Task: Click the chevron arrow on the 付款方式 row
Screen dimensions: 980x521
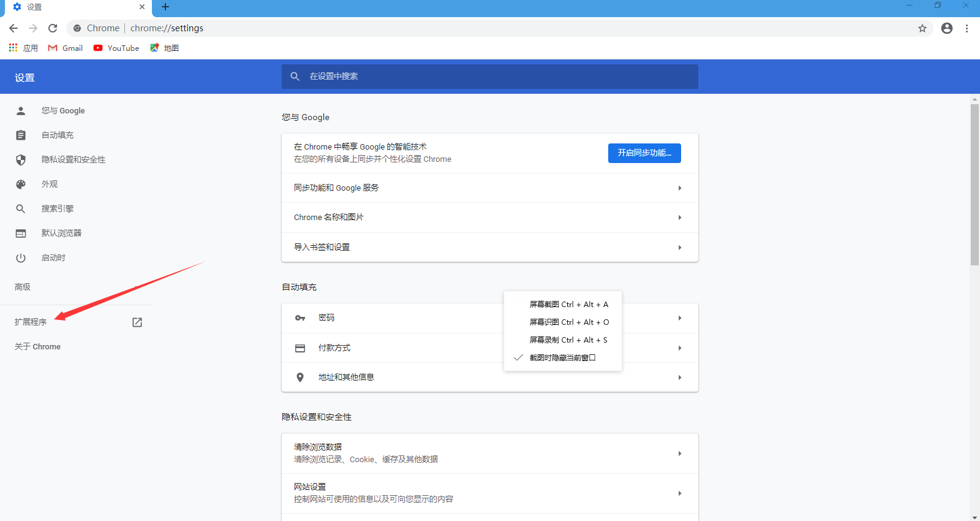Action: point(680,348)
